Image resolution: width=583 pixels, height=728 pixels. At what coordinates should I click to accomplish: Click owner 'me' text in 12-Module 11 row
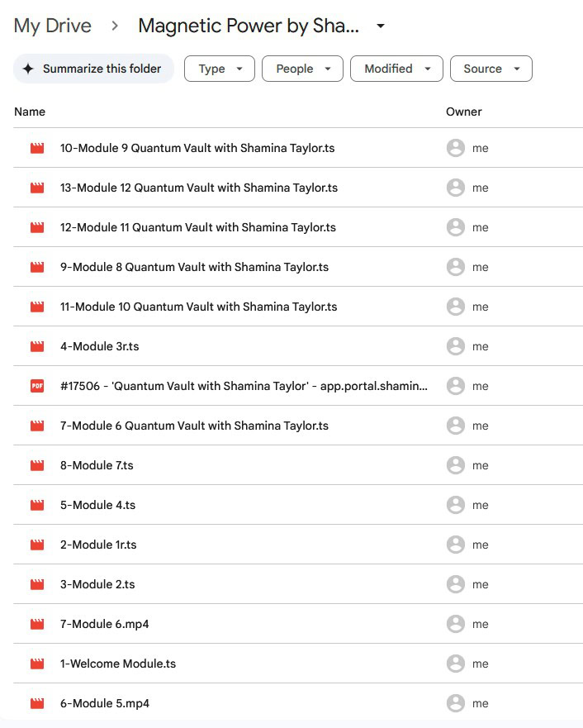tap(480, 227)
